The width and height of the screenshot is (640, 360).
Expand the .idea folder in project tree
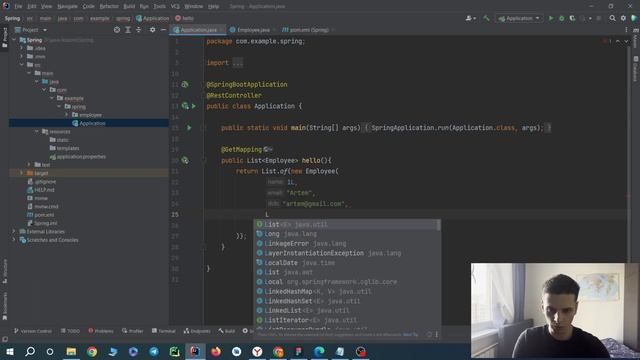point(22,48)
